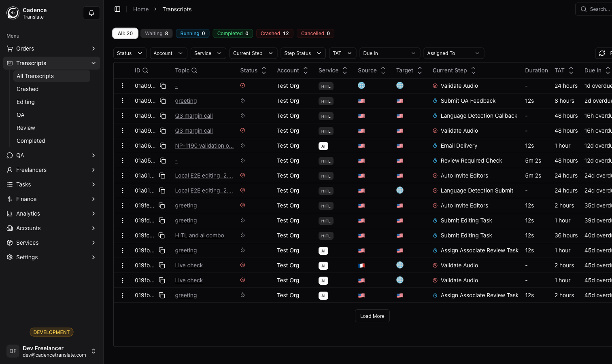Open the Current Step filter dropdown
The height and width of the screenshot is (364, 612).
(x=253, y=53)
